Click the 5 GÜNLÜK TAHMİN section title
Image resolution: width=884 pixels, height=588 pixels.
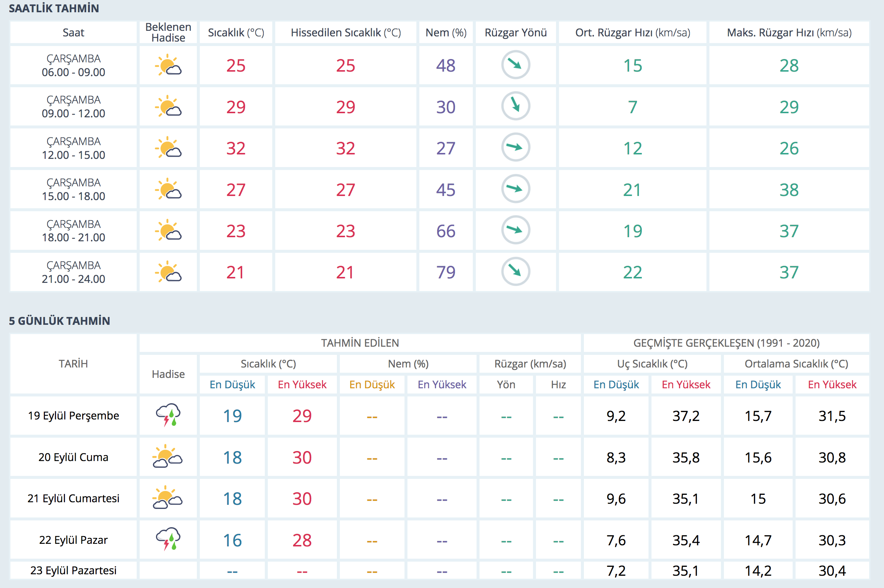[60, 321]
